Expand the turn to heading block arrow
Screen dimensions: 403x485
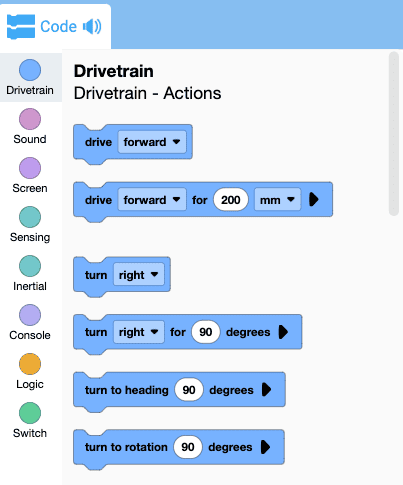266,389
